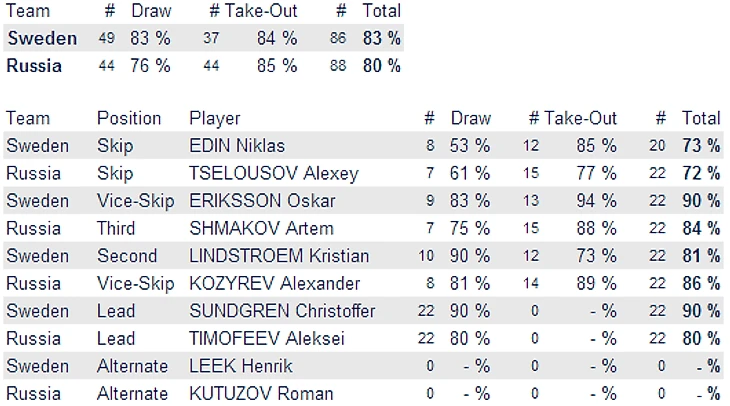Click alternate KUTUZOV Roman

pos(261,393)
